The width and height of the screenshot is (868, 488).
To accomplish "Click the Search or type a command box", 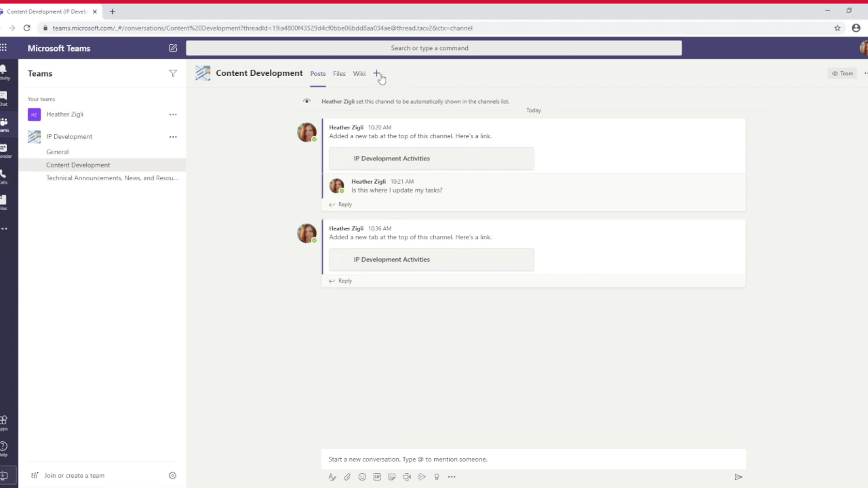I will pyautogui.click(x=434, y=48).
